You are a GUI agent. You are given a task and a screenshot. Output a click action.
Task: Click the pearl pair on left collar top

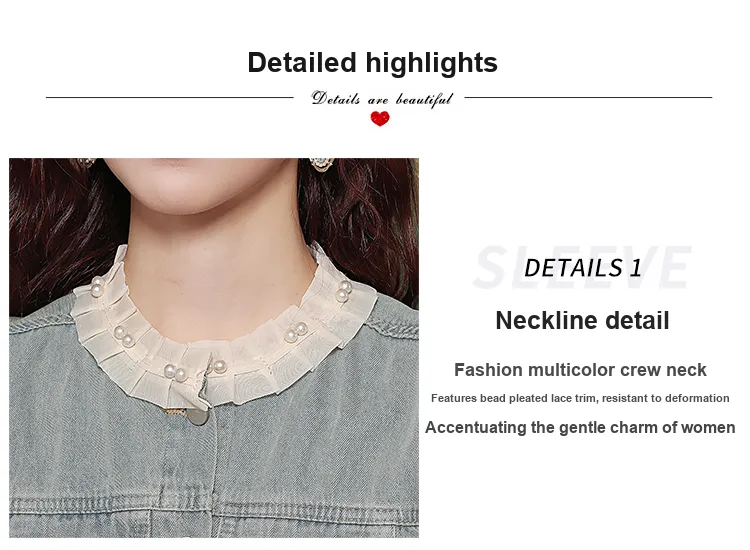(97, 286)
